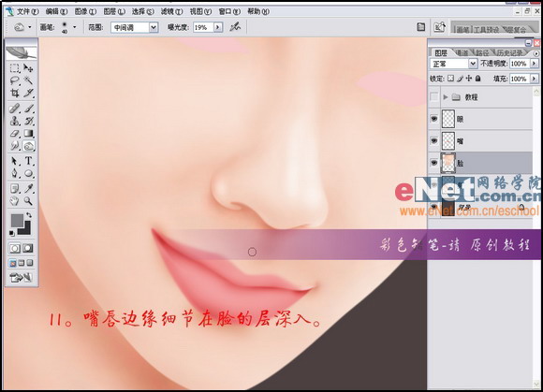The height and width of the screenshot is (392, 543).
Task: Open the layer blend mode dropdown
Action: click(473, 64)
